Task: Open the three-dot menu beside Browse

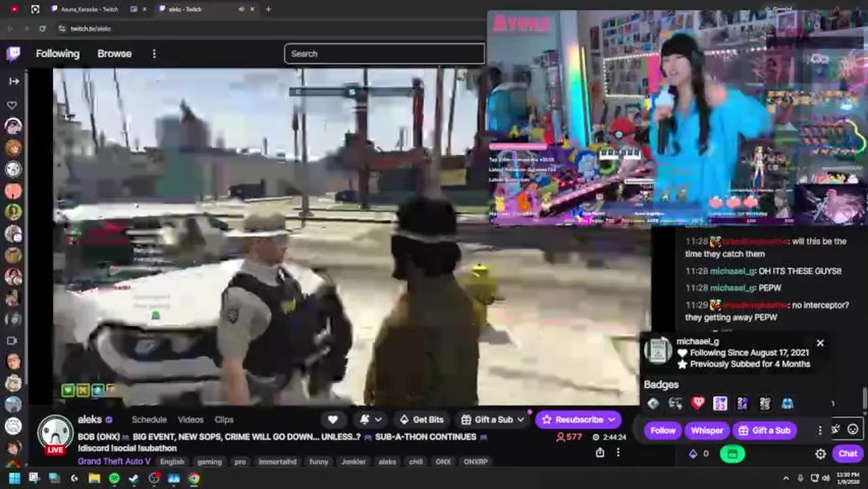Action: tap(154, 54)
